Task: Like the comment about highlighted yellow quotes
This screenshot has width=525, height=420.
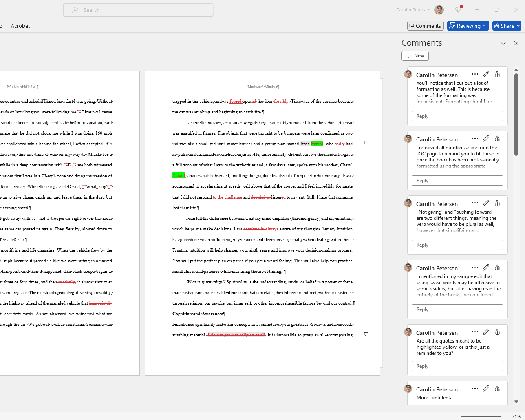Action: click(x=497, y=332)
